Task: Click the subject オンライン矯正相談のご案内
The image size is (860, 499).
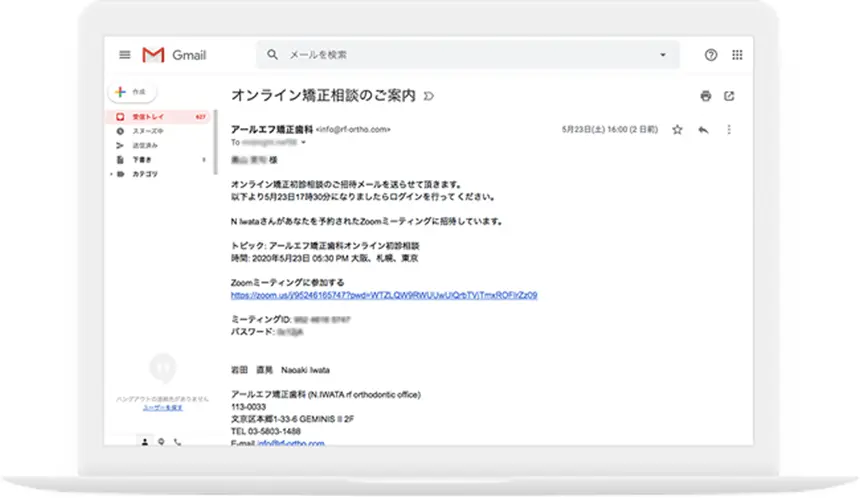Action: coord(323,96)
